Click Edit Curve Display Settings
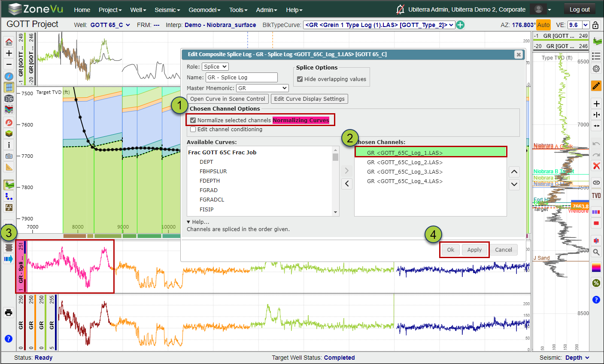Image resolution: width=604 pixels, height=364 pixels. (309, 99)
